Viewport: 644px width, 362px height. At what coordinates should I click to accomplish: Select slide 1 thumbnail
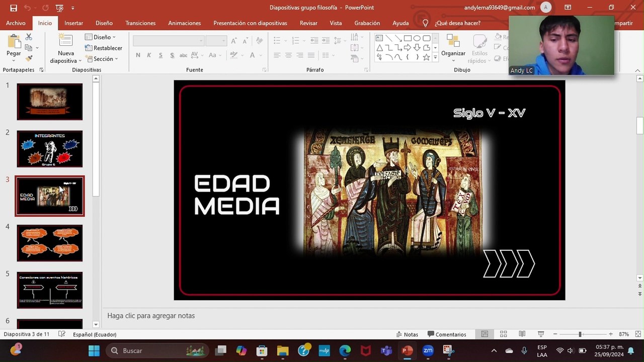(x=50, y=102)
